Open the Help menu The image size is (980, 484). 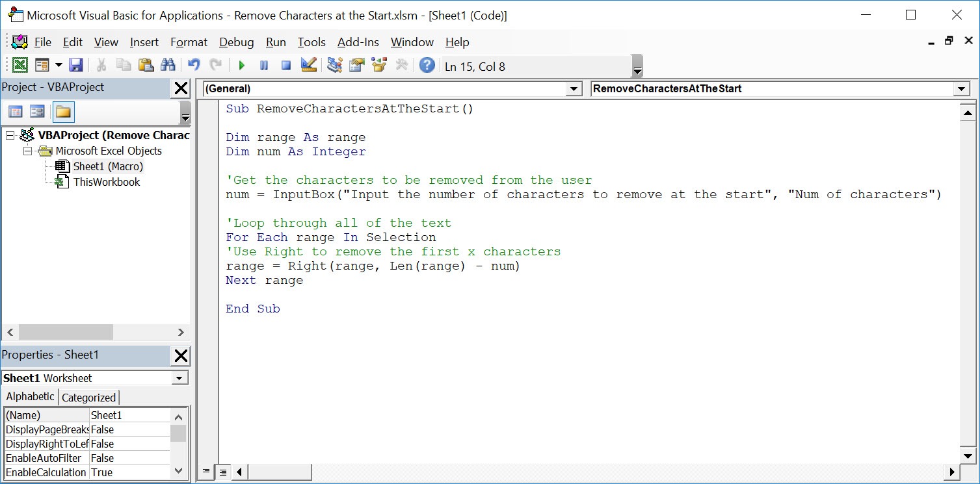click(x=457, y=42)
